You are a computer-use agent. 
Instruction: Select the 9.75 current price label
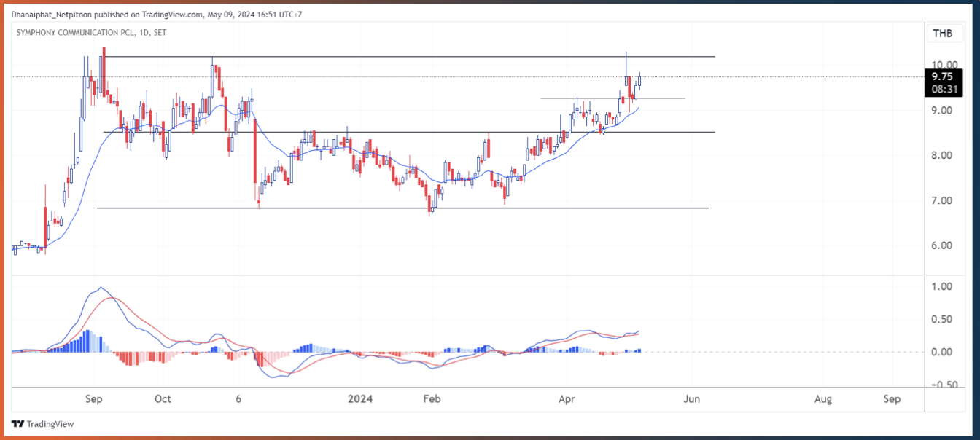click(942, 76)
